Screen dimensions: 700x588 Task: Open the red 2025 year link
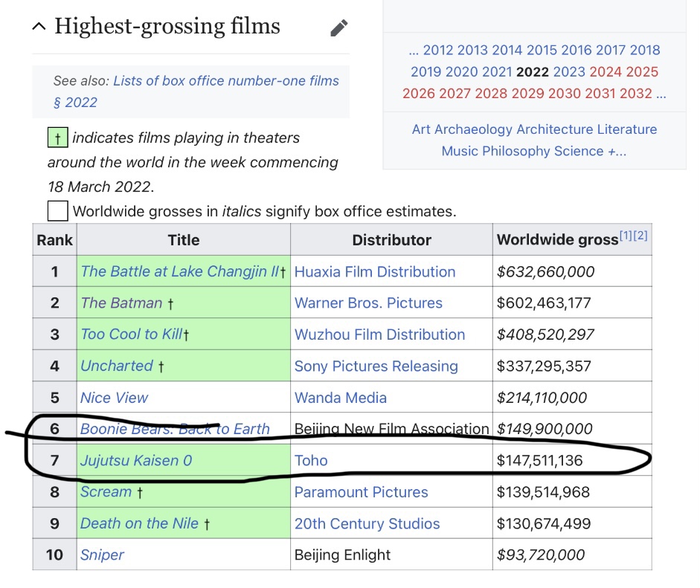click(x=643, y=71)
